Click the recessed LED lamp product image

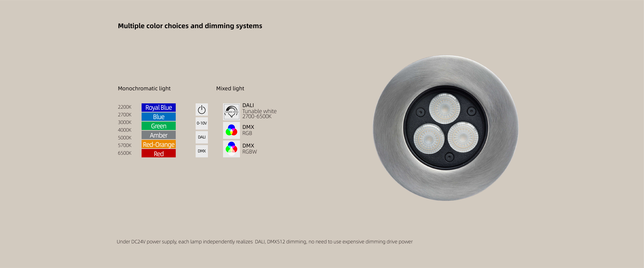coord(445,128)
